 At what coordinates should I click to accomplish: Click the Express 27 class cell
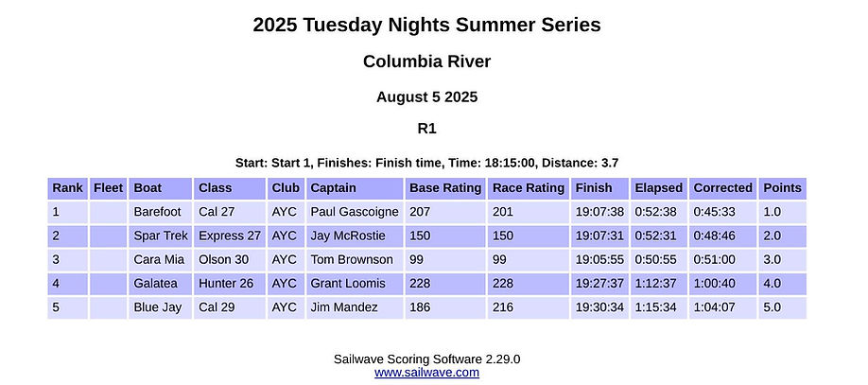[229, 236]
